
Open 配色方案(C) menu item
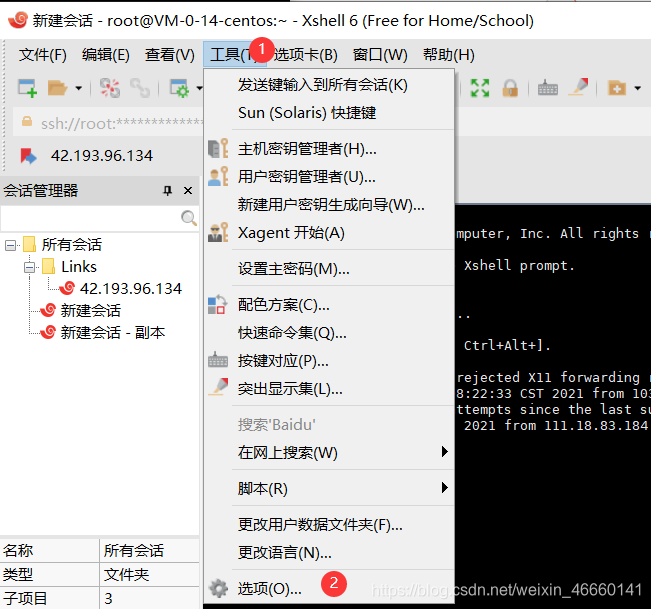point(329,305)
